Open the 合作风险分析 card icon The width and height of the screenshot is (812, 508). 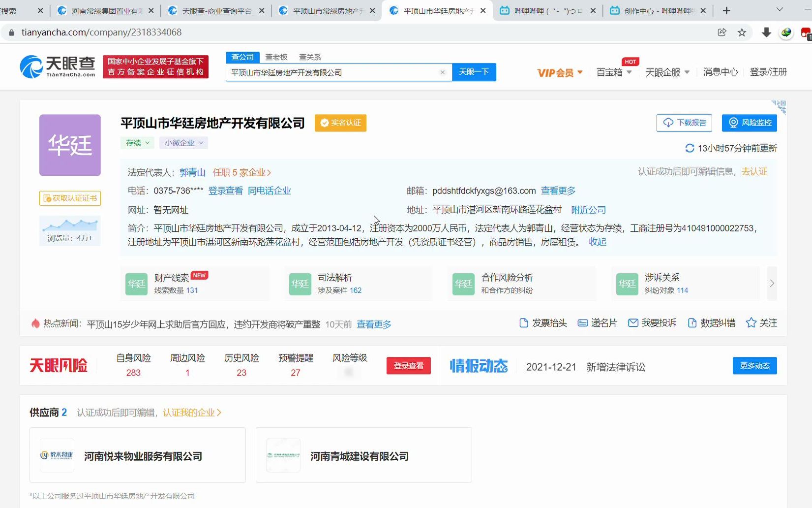[x=463, y=284]
